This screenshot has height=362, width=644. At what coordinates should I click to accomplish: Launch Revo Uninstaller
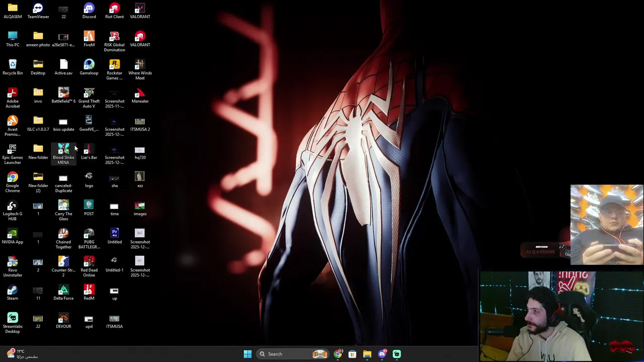13,266
